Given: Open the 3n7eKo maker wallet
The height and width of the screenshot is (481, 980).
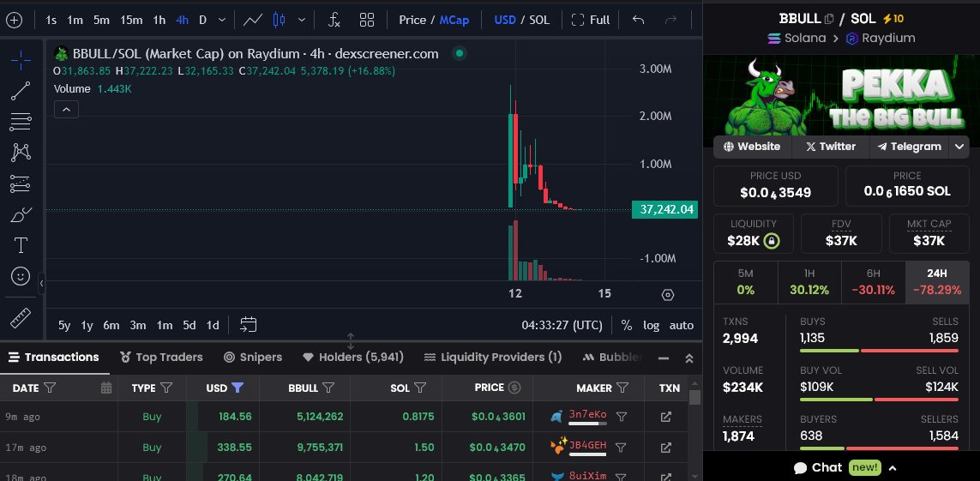Looking at the screenshot, I should click(587, 415).
